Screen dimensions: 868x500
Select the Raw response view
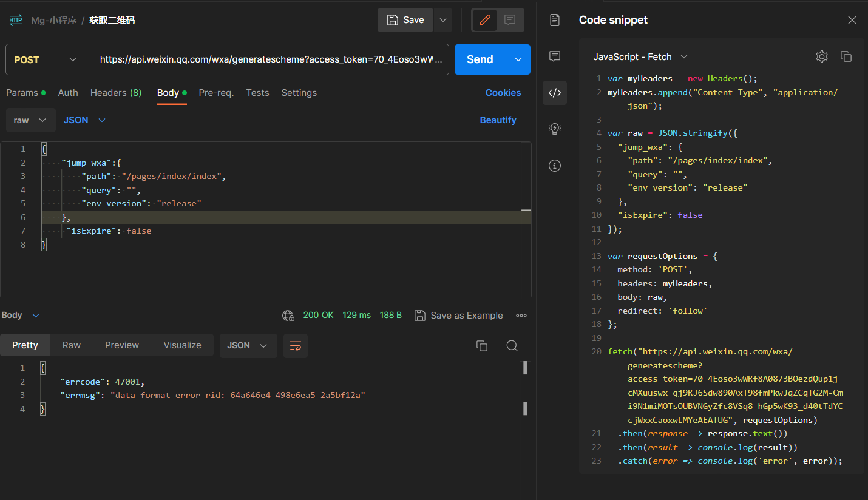[72, 345]
